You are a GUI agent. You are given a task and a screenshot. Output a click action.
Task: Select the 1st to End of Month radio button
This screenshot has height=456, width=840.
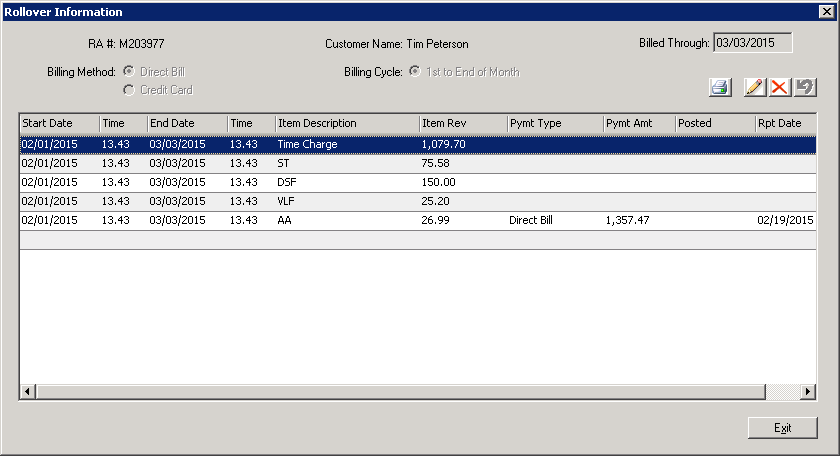(x=415, y=71)
